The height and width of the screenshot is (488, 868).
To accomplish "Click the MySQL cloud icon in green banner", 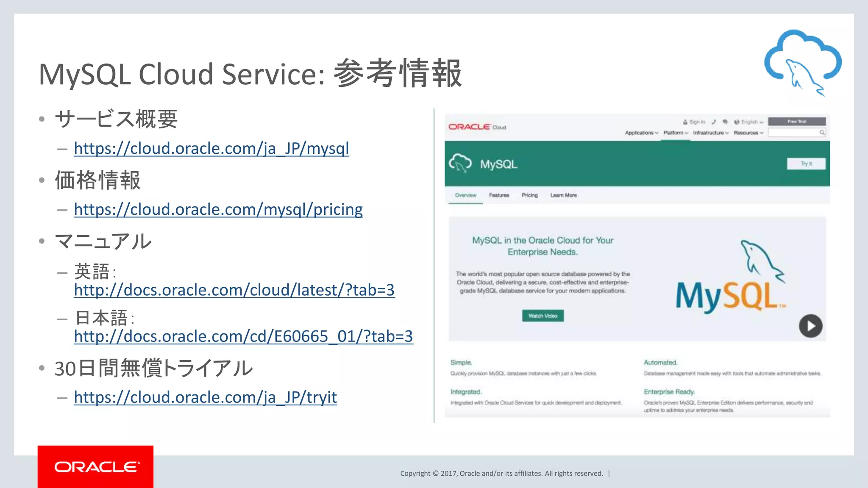I will click(460, 163).
